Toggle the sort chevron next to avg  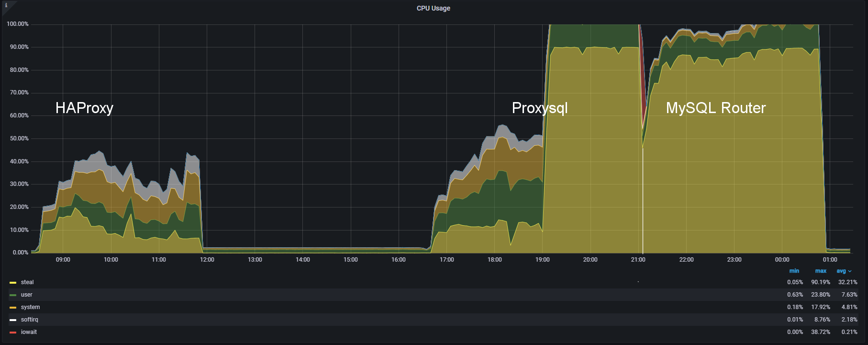pos(850,271)
